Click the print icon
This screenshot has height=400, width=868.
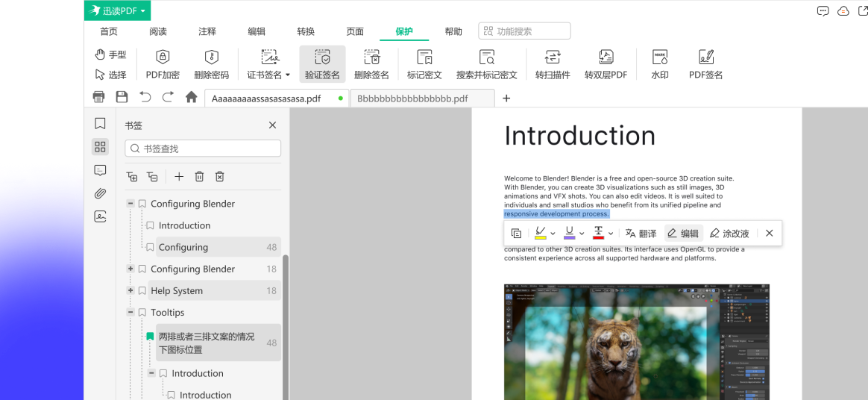coord(98,97)
